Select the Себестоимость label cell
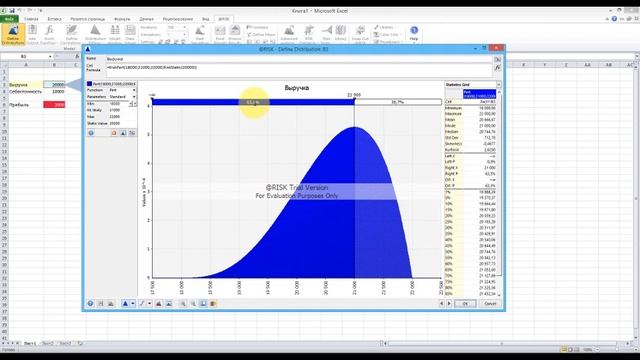This screenshot has width=640, height=360. coord(25,91)
